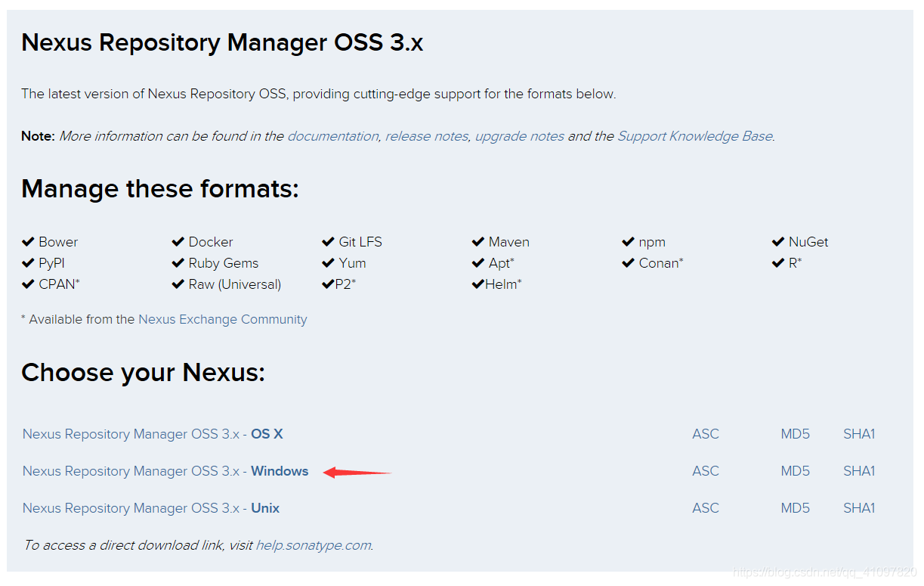Click the checkmark icon beside Git LFS
The width and height of the screenshot is (924, 586).
[328, 241]
